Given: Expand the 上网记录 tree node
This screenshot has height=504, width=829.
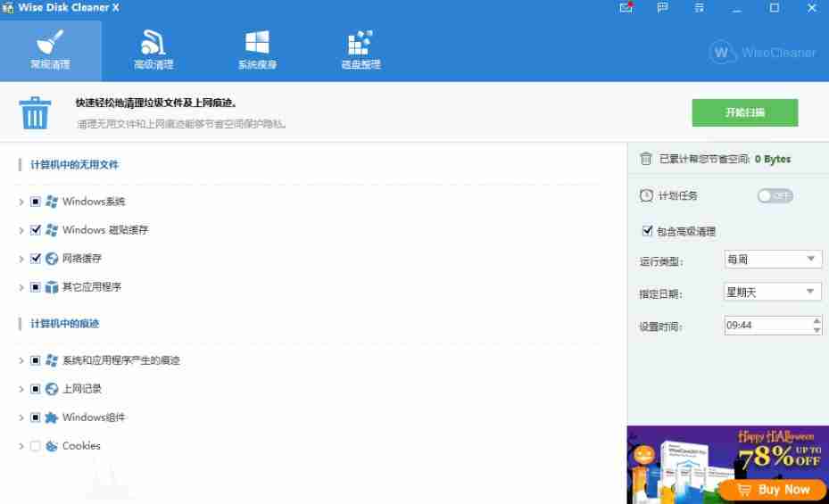Looking at the screenshot, I should tap(21, 389).
